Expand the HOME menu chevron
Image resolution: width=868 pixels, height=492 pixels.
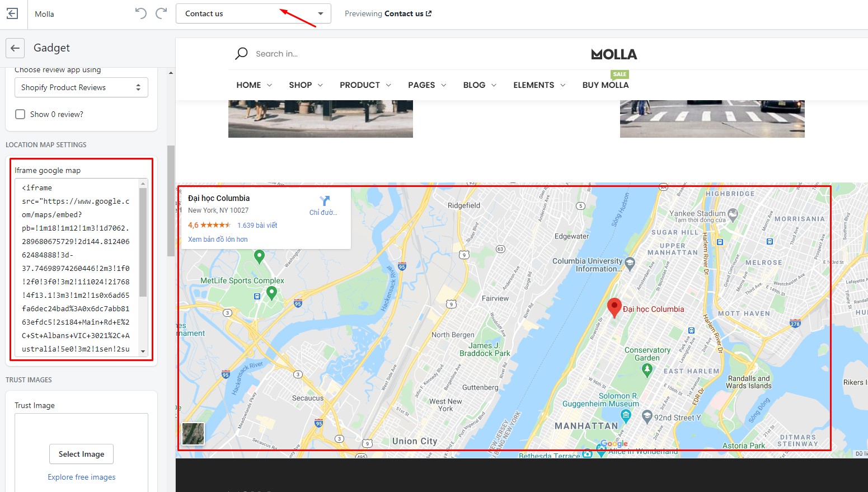click(269, 85)
